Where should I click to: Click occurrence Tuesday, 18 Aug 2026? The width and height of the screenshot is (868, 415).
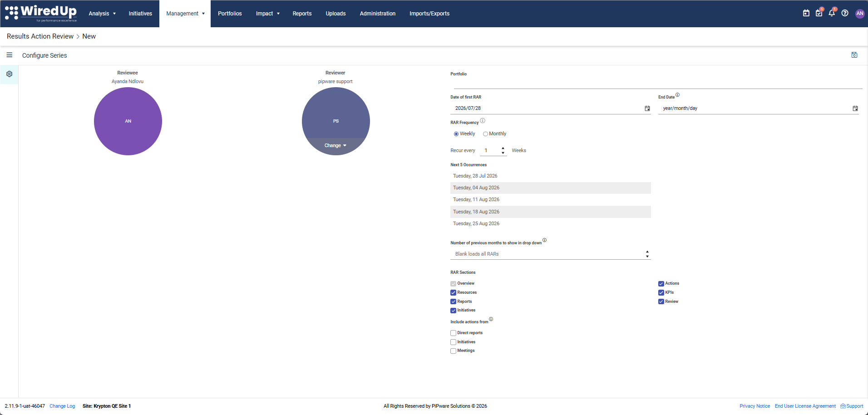click(551, 212)
